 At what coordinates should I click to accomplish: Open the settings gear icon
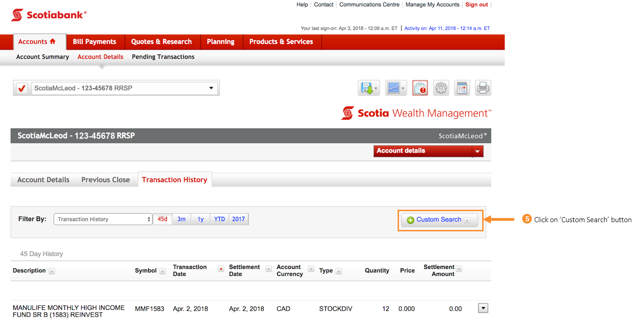441,88
